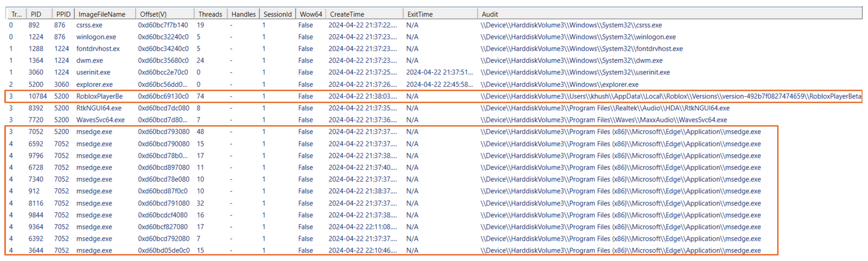Sort by ImageFileName column header
Viewport: 868px width, 261px height.
tap(102, 14)
